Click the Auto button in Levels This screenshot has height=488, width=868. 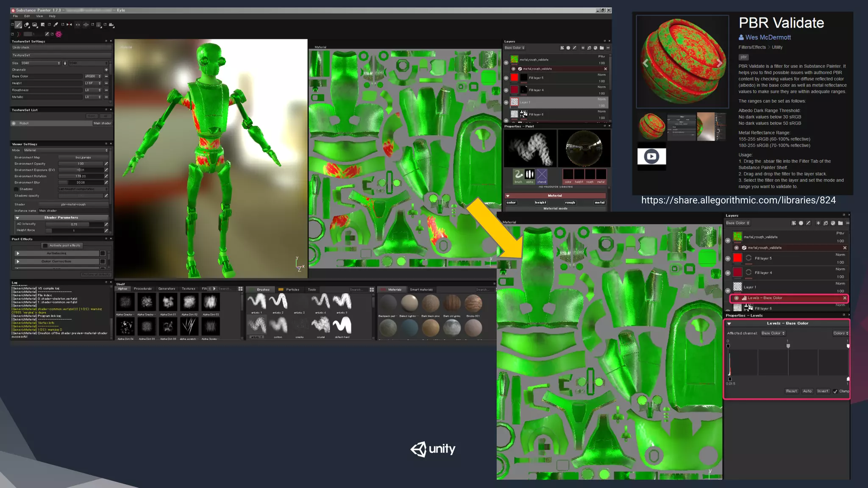[807, 391]
